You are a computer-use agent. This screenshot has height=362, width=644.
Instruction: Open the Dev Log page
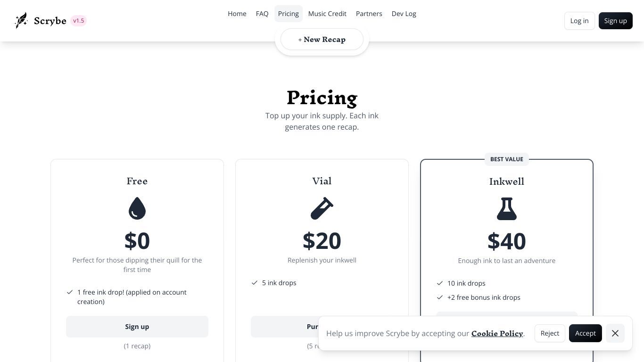pos(404,14)
